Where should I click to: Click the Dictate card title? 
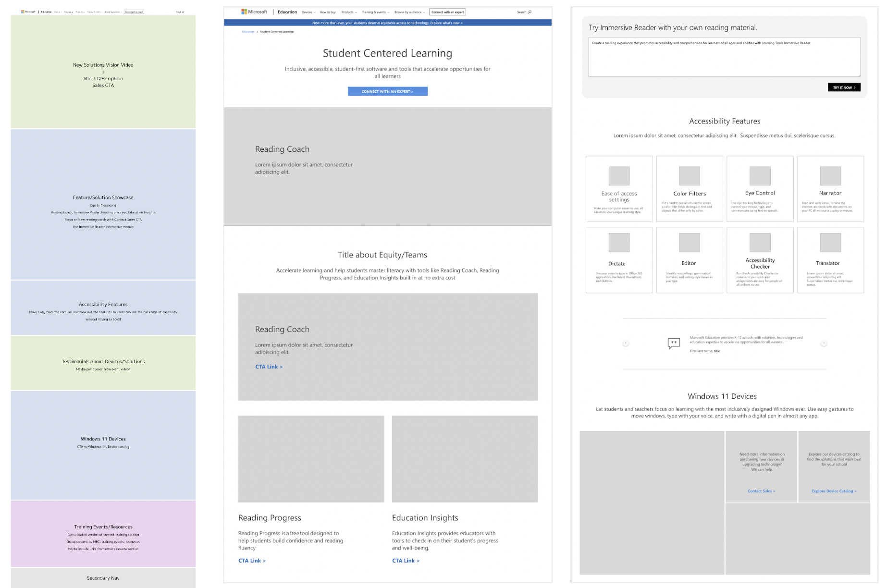pyautogui.click(x=617, y=263)
